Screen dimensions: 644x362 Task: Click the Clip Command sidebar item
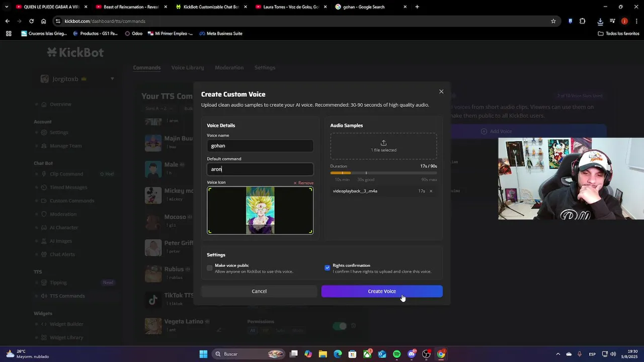point(66,174)
